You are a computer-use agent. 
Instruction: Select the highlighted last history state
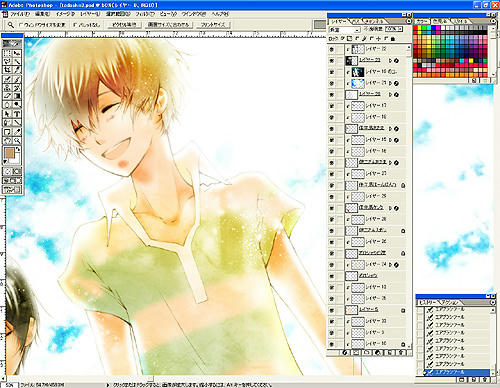click(456, 372)
